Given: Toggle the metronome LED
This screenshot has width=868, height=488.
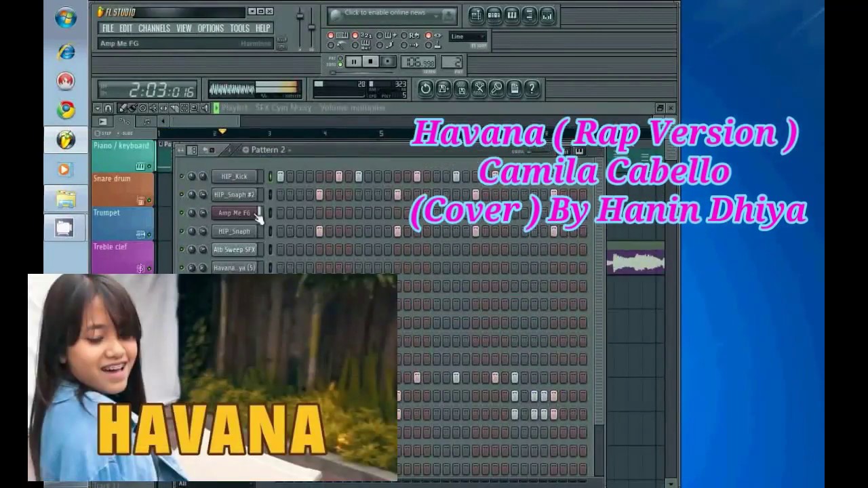Looking at the screenshot, I should 330,45.
